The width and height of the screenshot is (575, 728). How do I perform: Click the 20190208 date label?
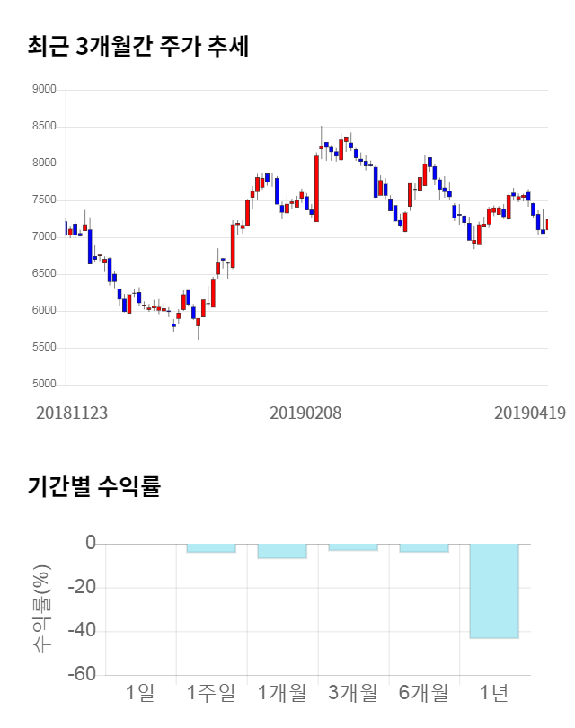coord(305,413)
